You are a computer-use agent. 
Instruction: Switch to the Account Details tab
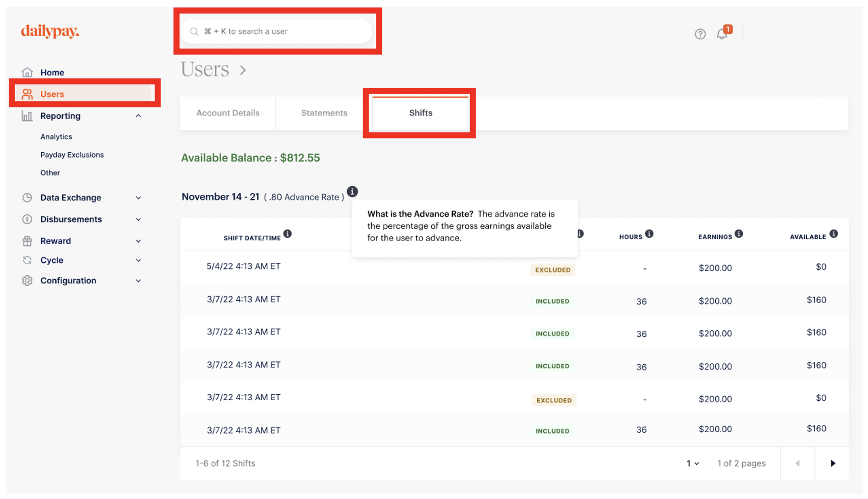pos(228,113)
